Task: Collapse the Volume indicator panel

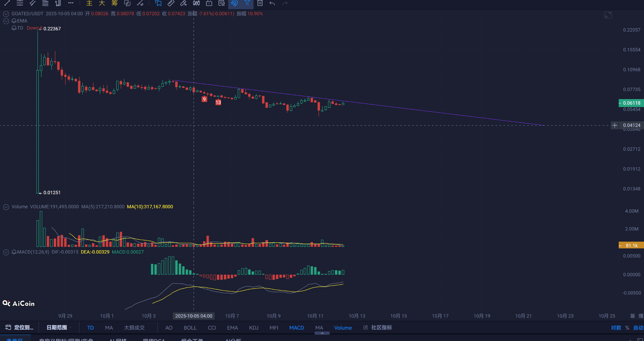Action: coord(6,207)
